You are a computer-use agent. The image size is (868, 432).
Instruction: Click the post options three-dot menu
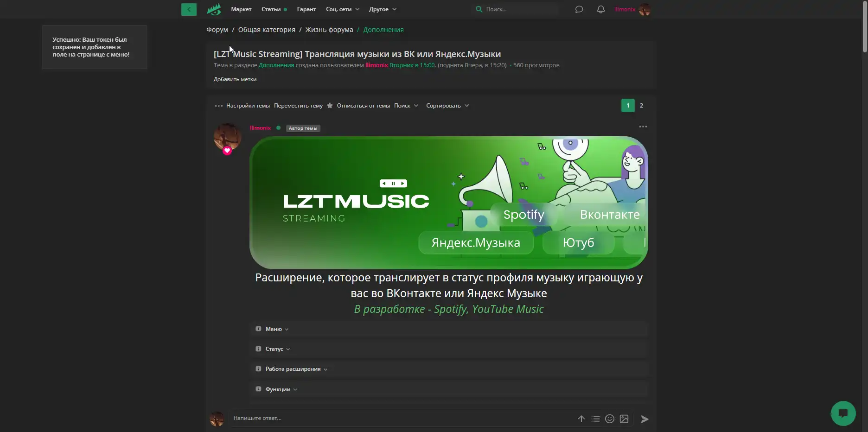[643, 127]
